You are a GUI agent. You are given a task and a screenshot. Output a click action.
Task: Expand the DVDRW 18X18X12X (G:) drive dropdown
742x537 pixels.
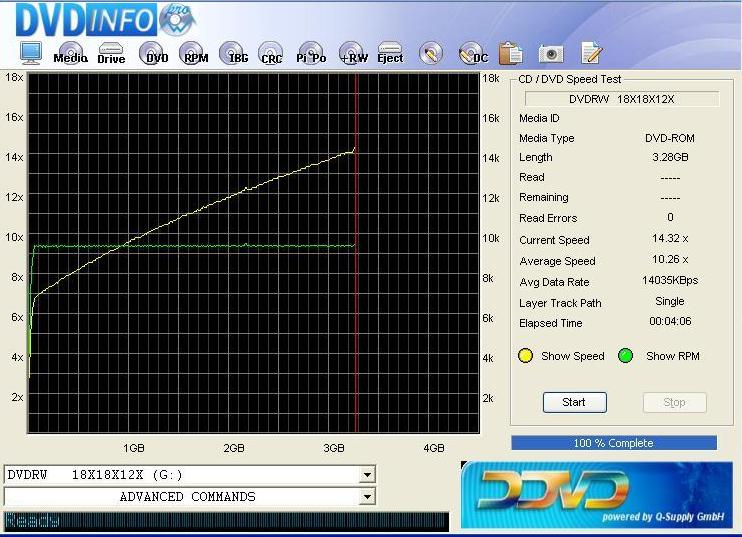[x=367, y=475]
